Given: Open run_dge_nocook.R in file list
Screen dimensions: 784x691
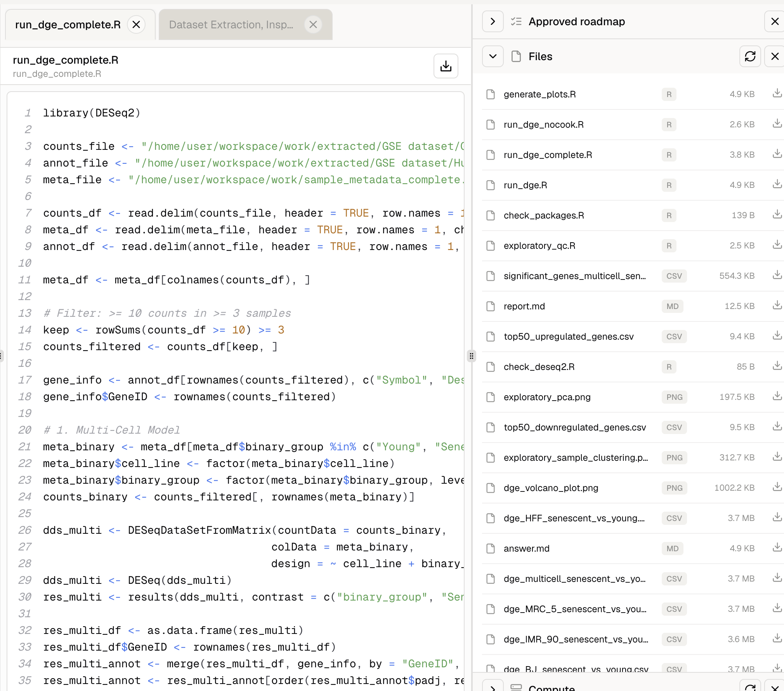Looking at the screenshot, I should (x=543, y=125).
